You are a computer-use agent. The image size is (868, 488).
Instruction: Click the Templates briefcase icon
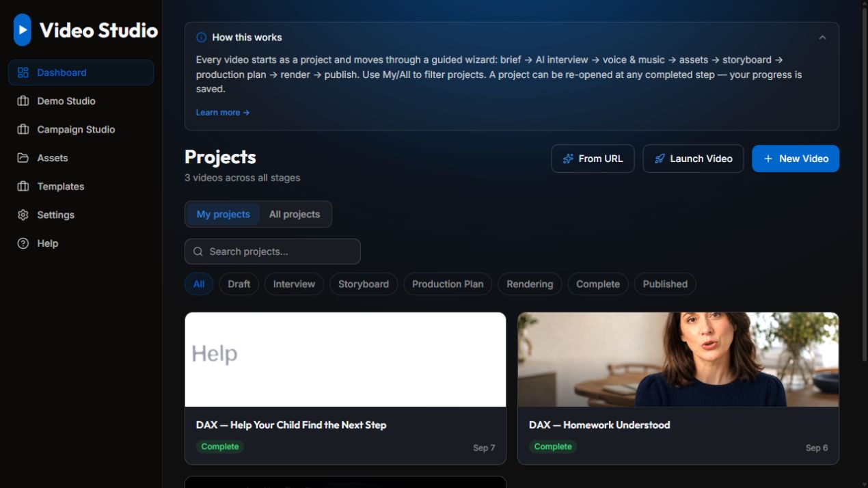[x=23, y=187]
